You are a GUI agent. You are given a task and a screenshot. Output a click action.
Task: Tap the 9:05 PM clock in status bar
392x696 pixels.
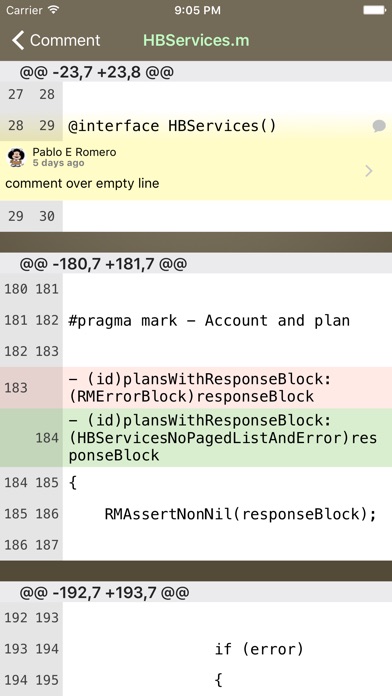196,10
